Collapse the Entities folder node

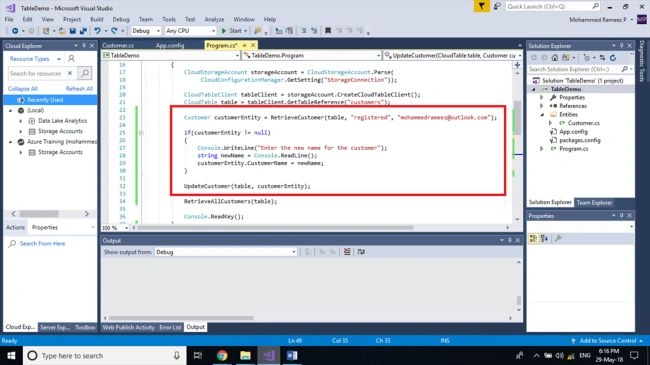(x=541, y=114)
